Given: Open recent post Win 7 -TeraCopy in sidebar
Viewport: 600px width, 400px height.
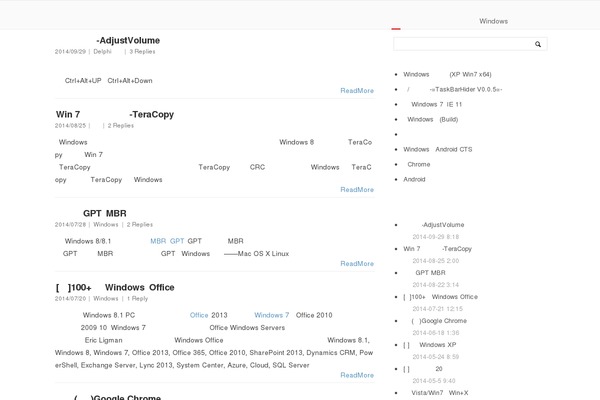Looking at the screenshot, I should point(437,249).
